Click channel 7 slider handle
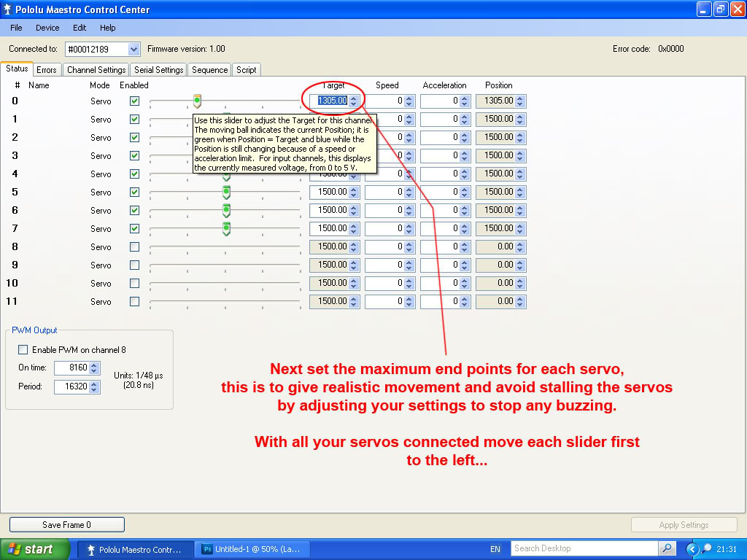 click(x=227, y=228)
